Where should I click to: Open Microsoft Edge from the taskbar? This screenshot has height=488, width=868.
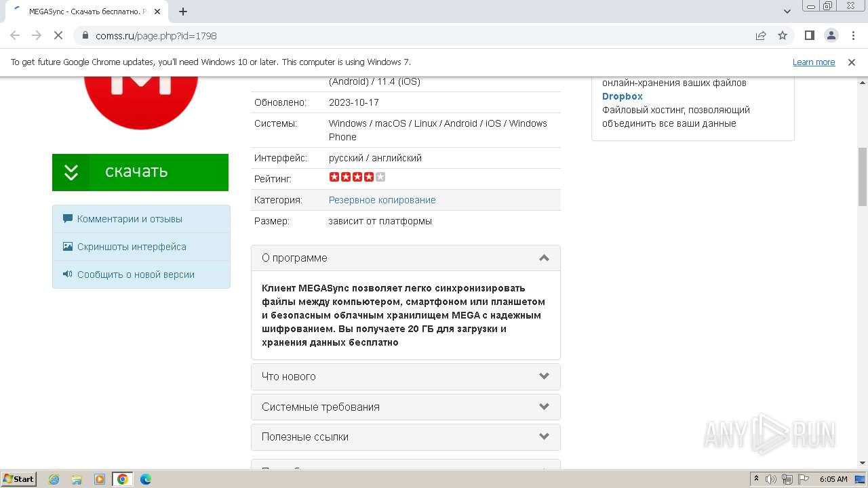pos(146,479)
